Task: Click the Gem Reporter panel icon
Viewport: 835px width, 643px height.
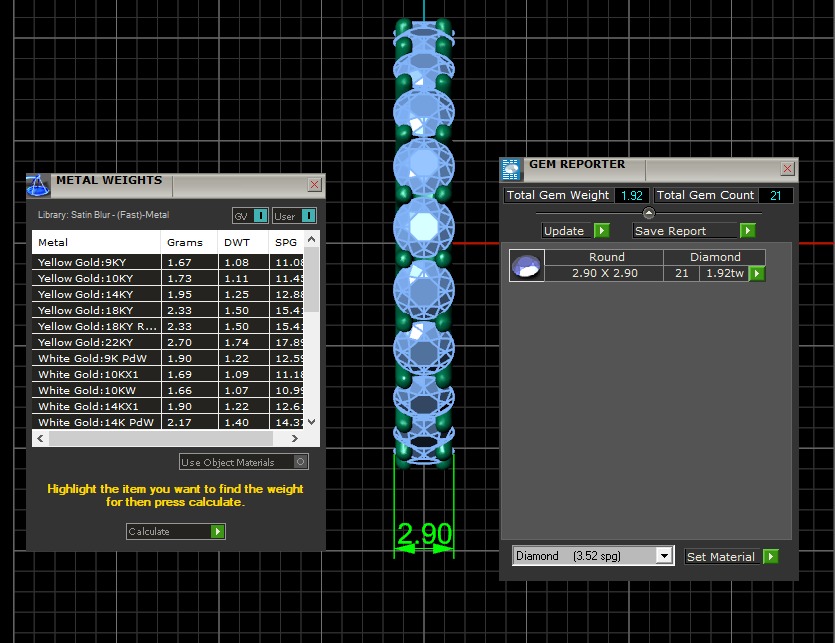Action: tap(511, 169)
